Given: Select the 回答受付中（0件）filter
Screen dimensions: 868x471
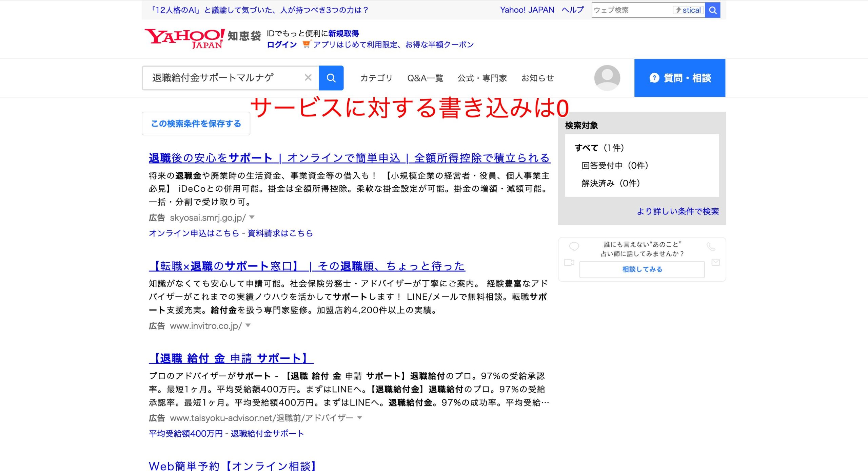Looking at the screenshot, I should point(615,166).
